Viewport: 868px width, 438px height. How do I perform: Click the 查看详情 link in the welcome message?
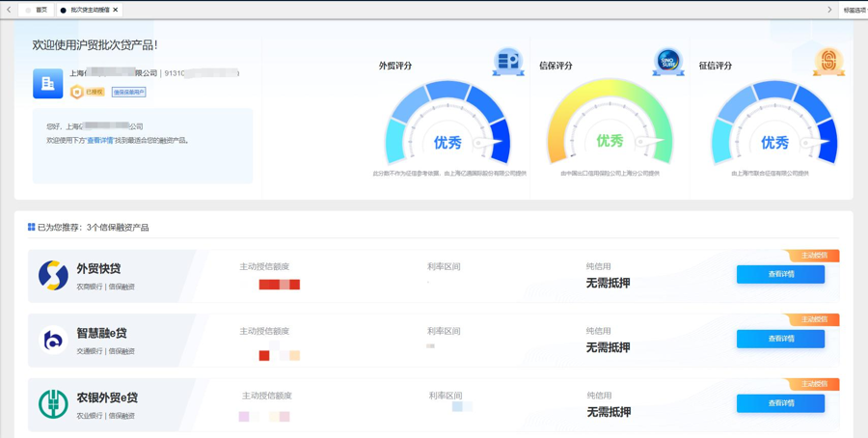click(100, 141)
